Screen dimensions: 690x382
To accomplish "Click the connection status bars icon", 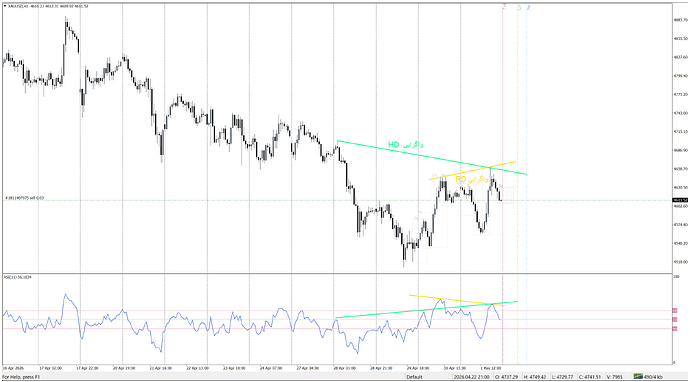I will 637,377.
